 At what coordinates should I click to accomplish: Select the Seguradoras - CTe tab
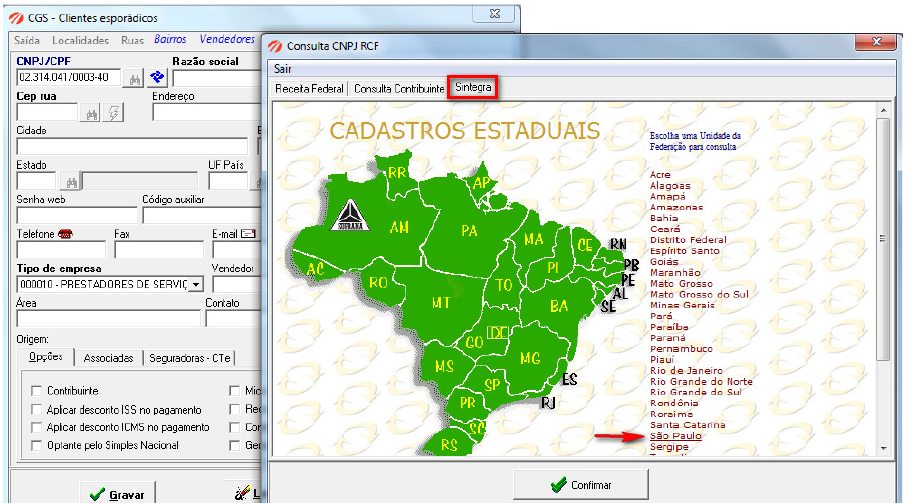pos(190,358)
